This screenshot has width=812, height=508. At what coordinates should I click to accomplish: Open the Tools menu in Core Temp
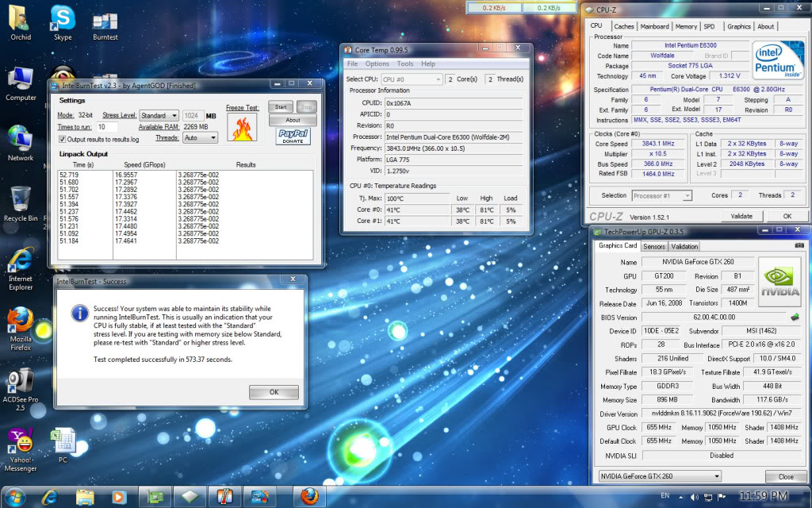[405, 63]
